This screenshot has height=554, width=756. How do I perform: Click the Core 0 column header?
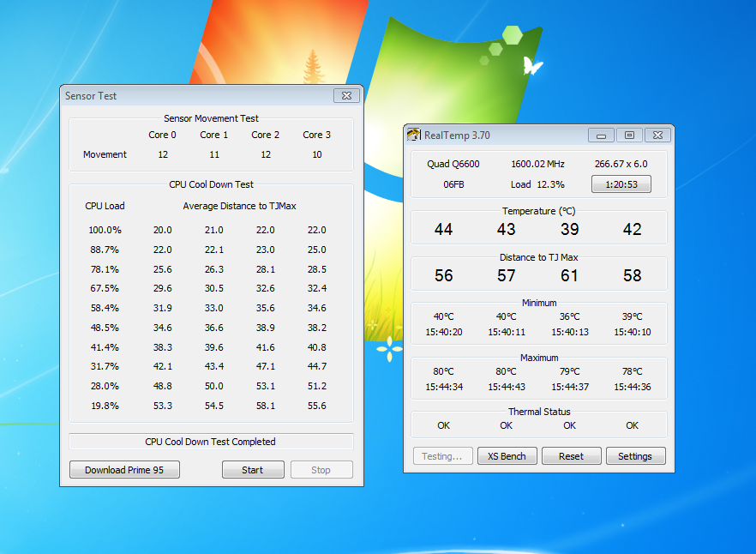(x=163, y=135)
